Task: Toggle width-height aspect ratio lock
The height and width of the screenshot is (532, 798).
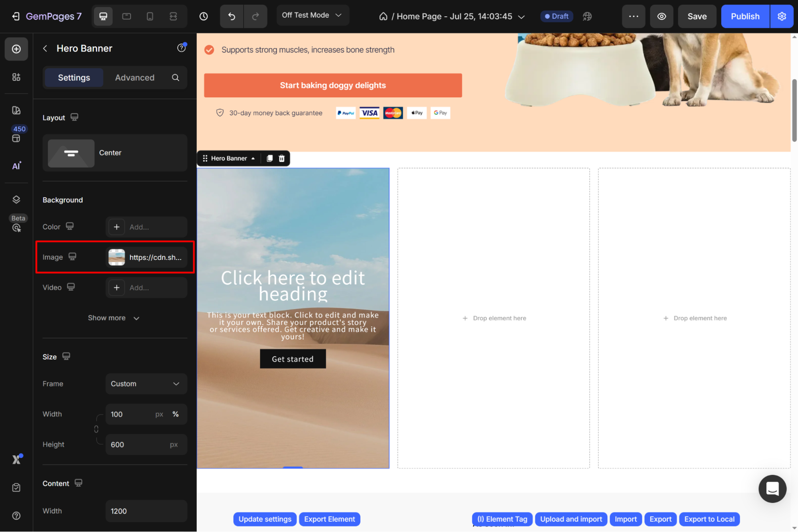Action: point(96,429)
